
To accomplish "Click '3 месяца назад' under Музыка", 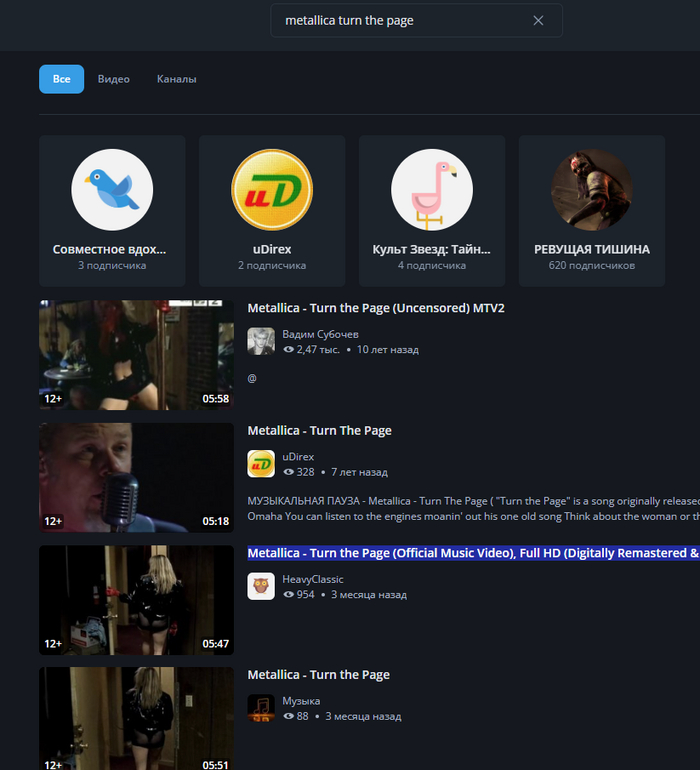I will click(363, 716).
